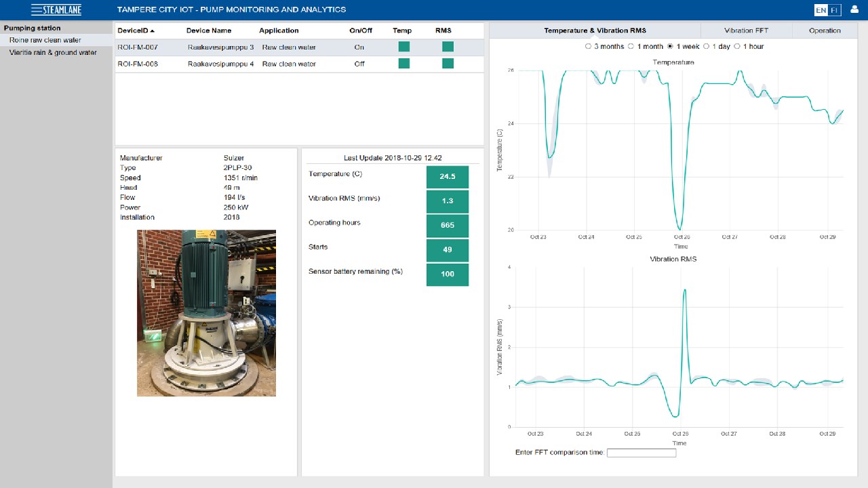Open the Vibration FFT tab
This screenshot has height=488, width=868.
[x=746, y=30]
